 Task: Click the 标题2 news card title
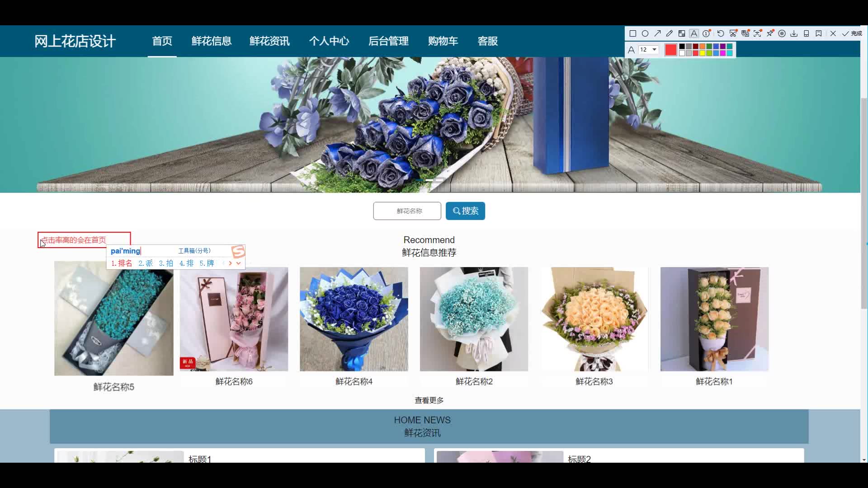(x=579, y=459)
